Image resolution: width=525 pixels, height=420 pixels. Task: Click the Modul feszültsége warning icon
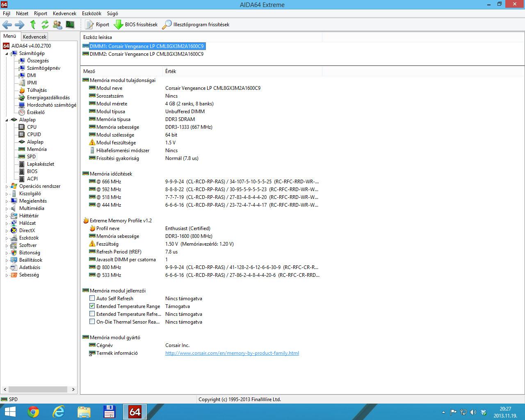pyautogui.click(x=92, y=143)
